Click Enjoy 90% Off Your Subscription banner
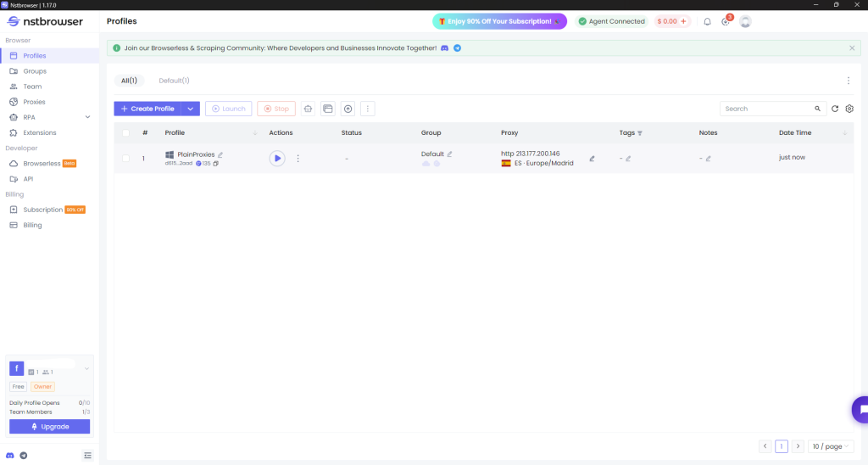 [x=499, y=21]
